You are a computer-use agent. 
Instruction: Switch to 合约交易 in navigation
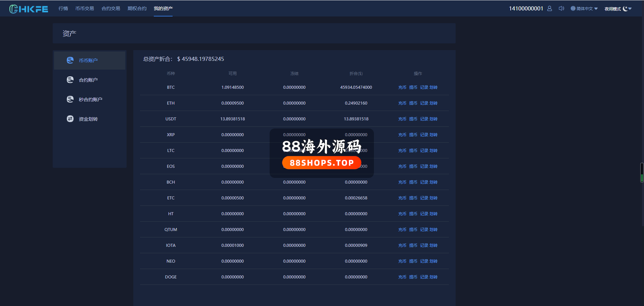coord(111,8)
